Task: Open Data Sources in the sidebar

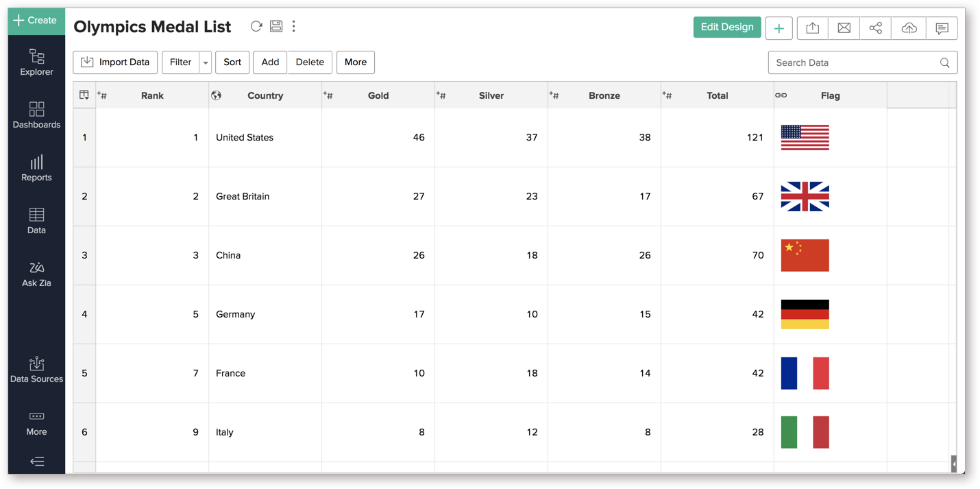Action: point(36,370)
